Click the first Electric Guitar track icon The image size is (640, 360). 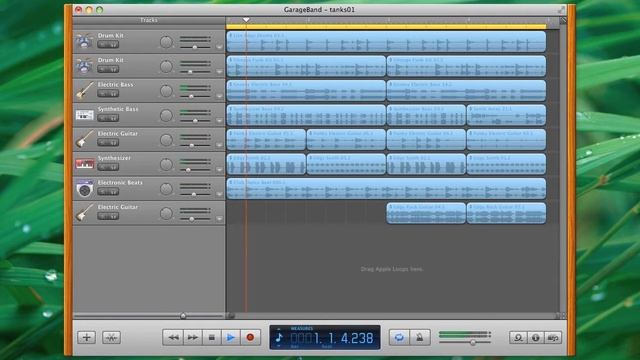click(84, 139)
